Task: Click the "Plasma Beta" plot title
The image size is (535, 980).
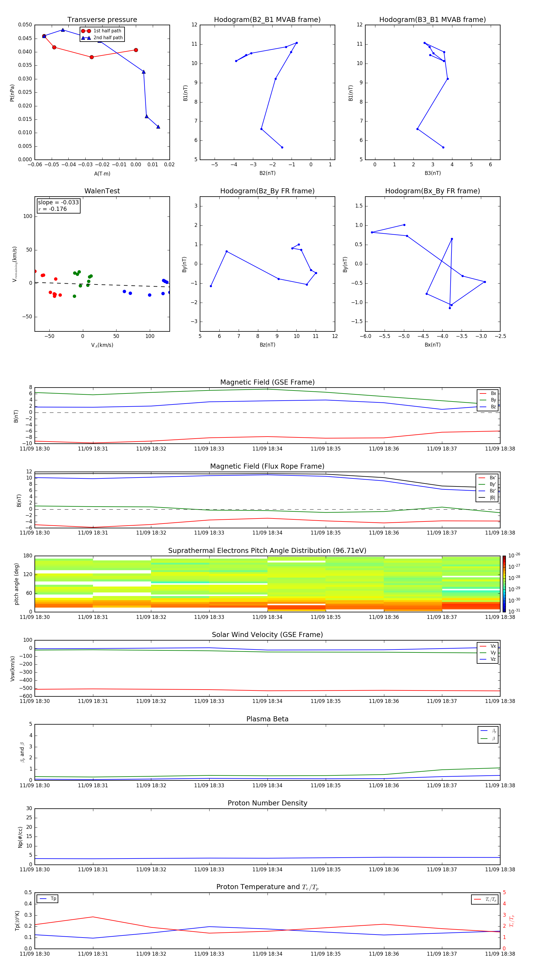Action: point(267,719)
